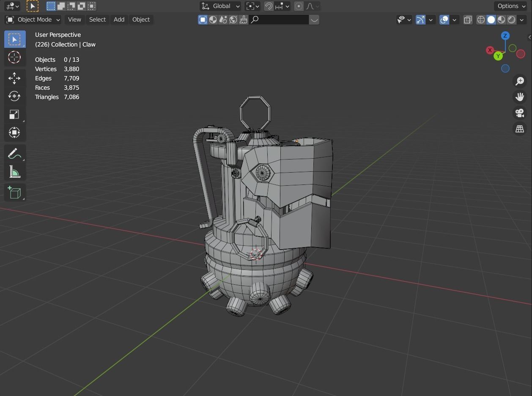The height and width of the screenshot is (396, 532).
Task: Open the snapping options dropdown
Action: coord(282,6)
